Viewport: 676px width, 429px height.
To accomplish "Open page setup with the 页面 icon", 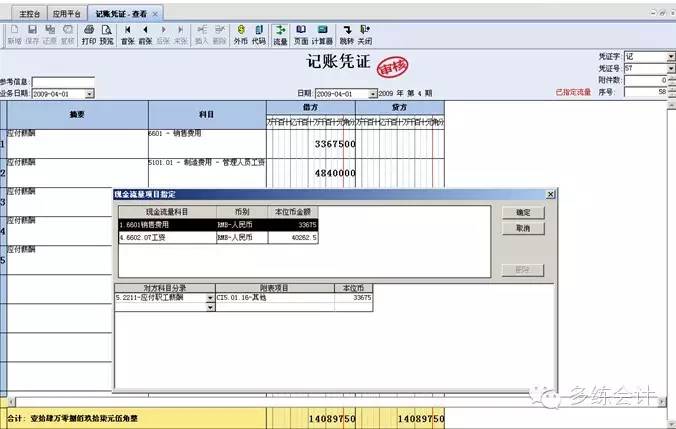I will click(301, 34).
